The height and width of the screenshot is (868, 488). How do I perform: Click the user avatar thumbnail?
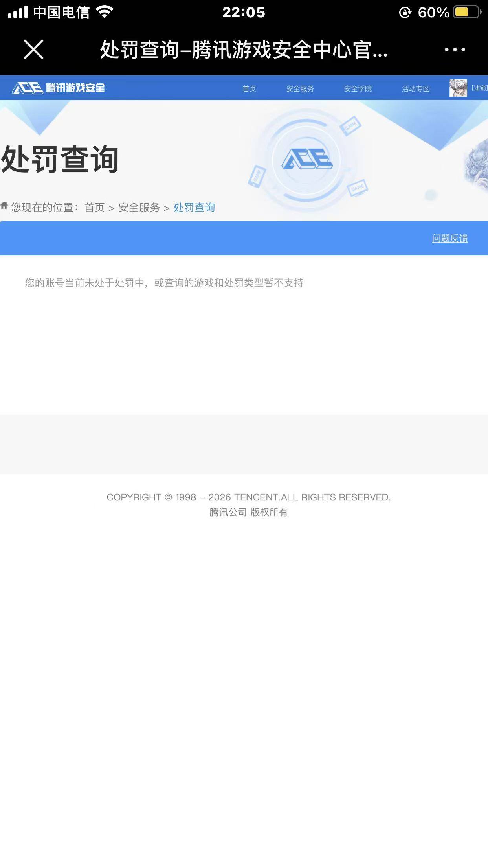click(458, 88)
